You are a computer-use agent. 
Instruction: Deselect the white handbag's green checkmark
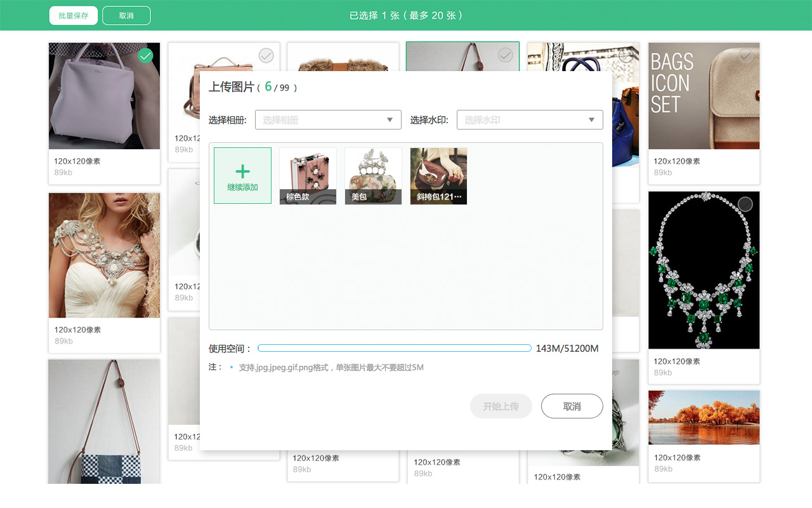(145, 55)
